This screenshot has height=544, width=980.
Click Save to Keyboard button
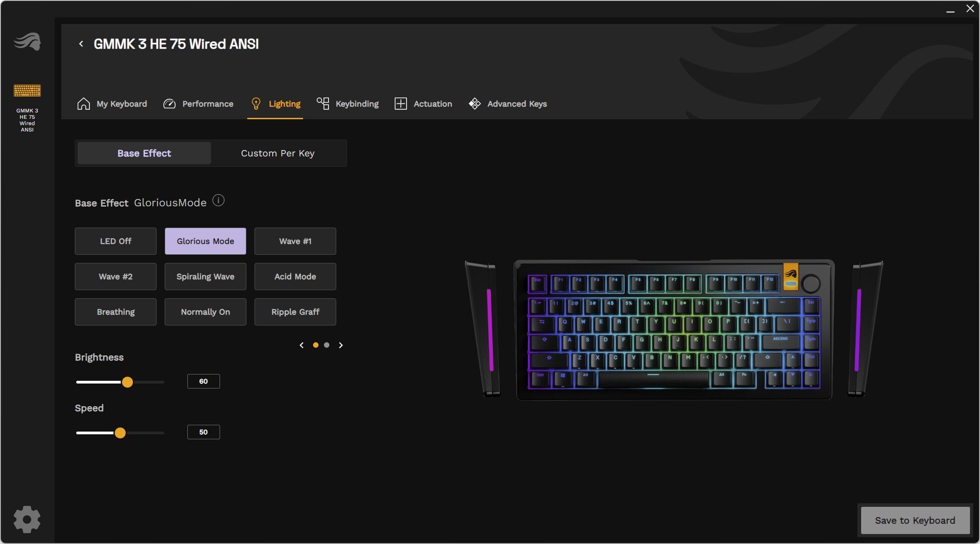coord(916,520)
